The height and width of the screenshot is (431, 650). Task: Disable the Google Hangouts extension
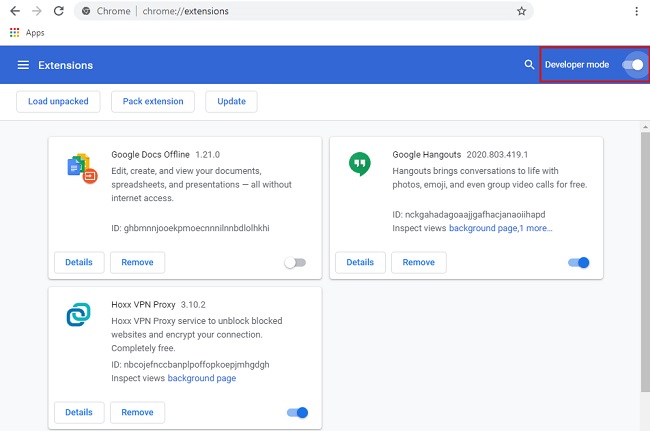578,262
